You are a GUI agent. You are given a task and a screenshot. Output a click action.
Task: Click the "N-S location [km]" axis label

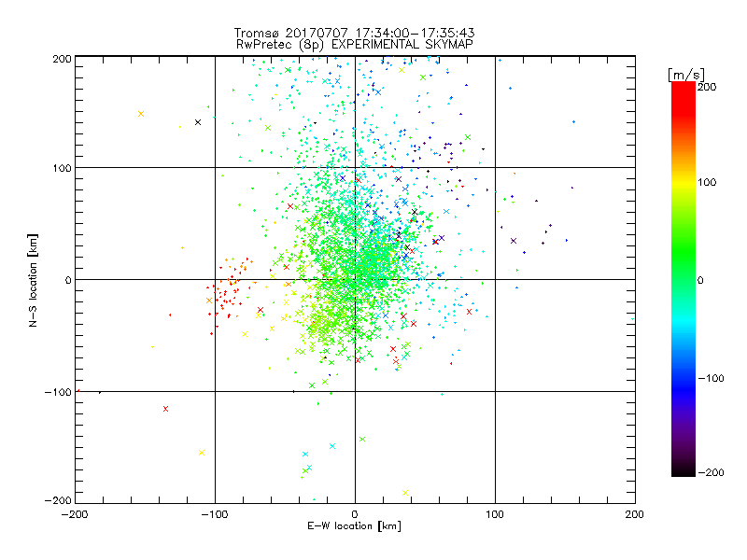pyautogui.click(x=33, y=280)
